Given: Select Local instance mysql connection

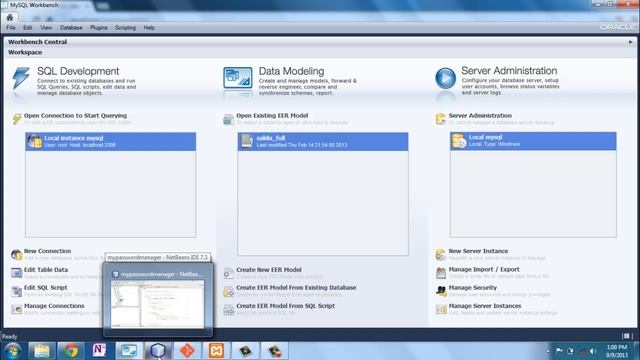Looking at the screenshot, I should 111,142.
